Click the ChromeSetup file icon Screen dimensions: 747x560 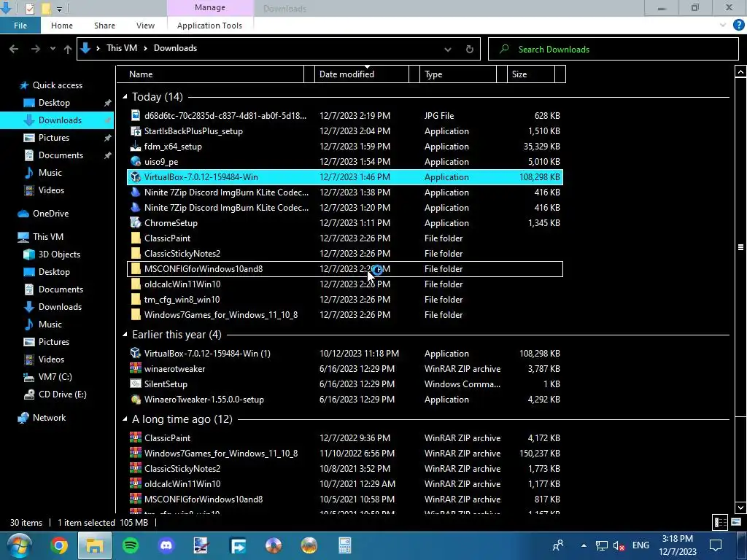coord(136,222)
